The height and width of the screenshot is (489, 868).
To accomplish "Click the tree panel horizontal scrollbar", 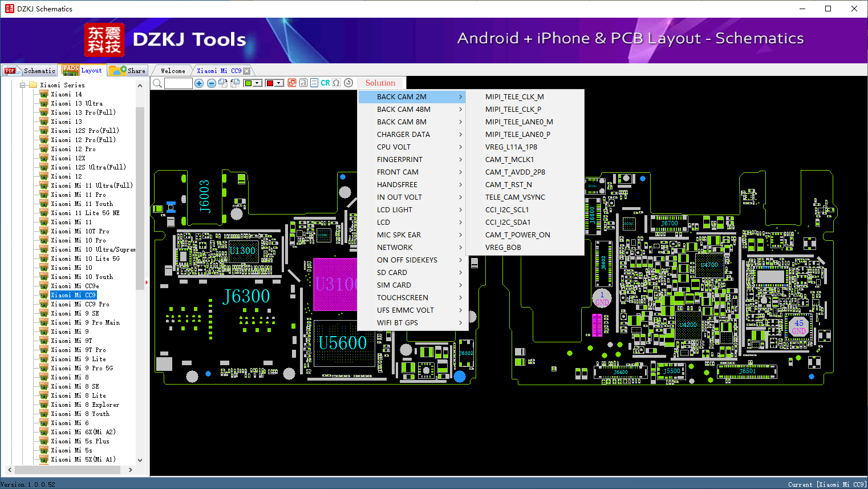I will [x=67, y=470].
